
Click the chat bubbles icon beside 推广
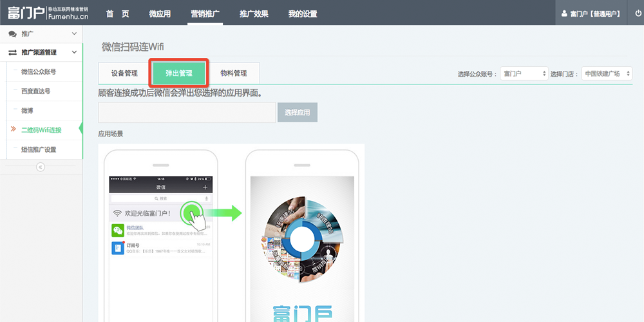tap(13, 33)
